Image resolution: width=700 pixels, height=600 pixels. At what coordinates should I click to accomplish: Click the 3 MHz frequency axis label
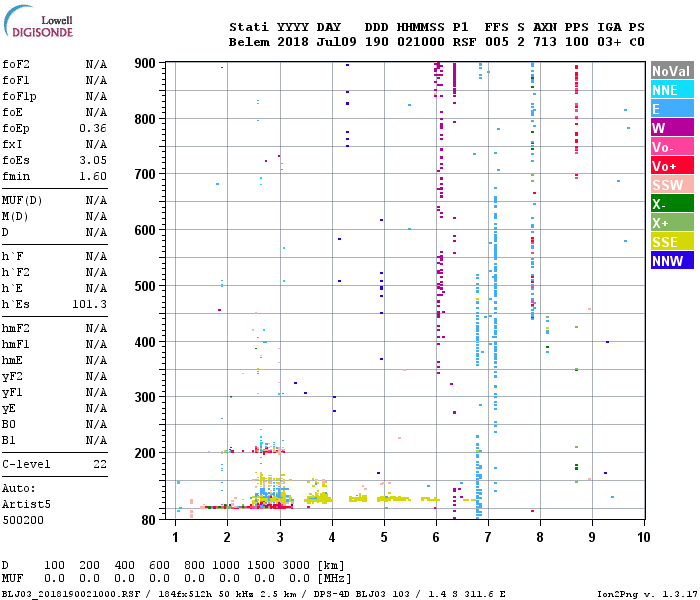[280, 537]
